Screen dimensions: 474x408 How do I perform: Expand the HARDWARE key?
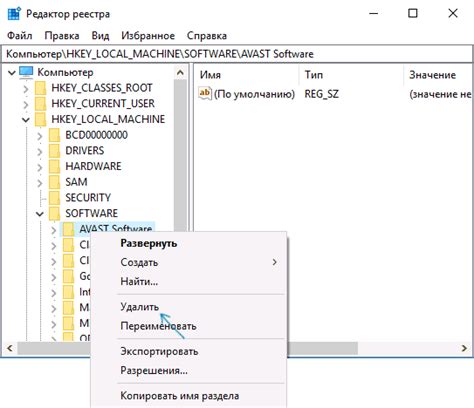40,167
